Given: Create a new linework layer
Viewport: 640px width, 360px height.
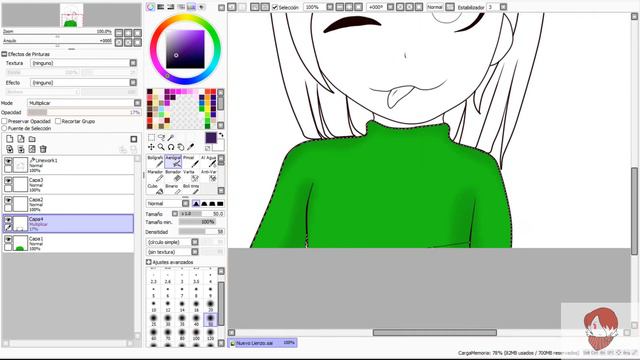Looking at the screenshot, I should click(x=21, y=139).
